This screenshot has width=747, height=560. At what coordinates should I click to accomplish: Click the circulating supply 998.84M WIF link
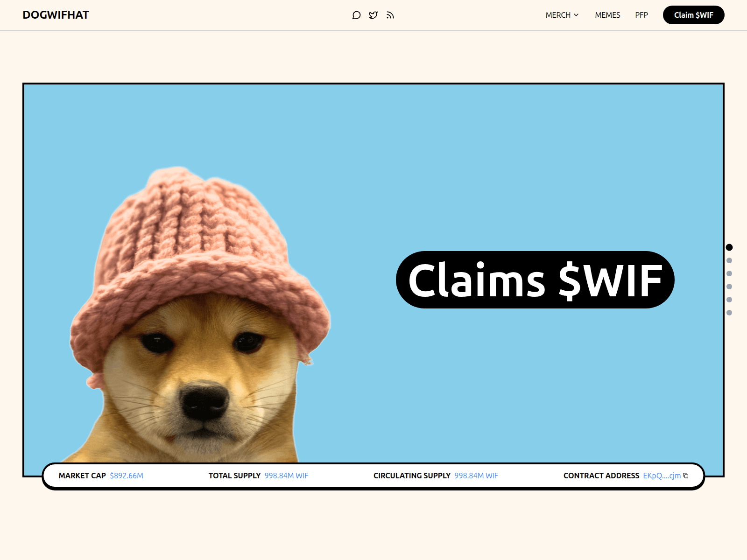(x=476, y=476)
